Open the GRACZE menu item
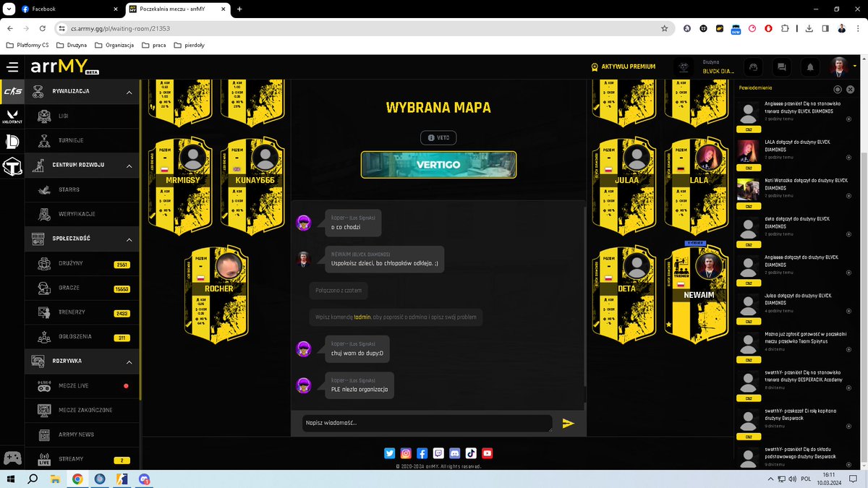Image resolution: width=868 pixels, height=488 pixels. (x=81, y=288)
